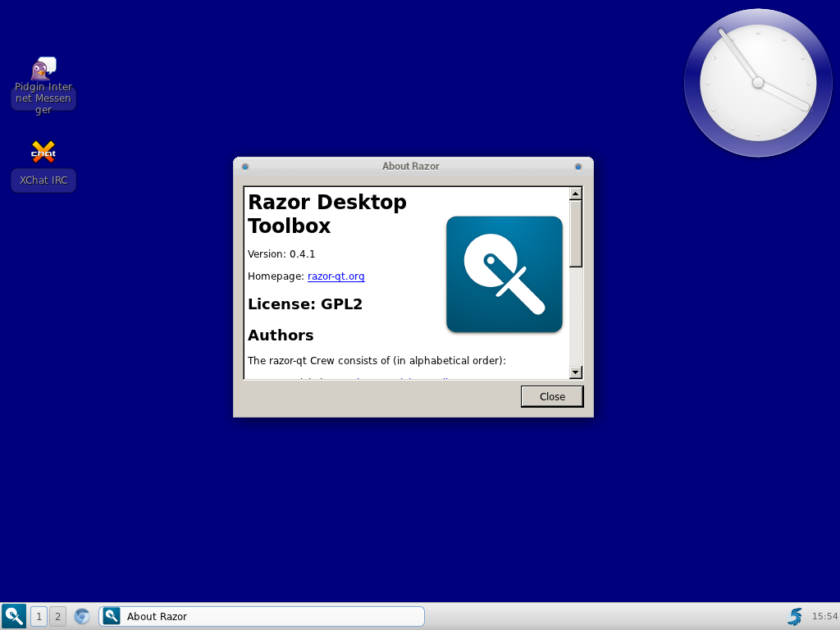Click the scroll down arrow in the About text
The height and width of the screenshot is (630, 840).
pos(576,372)
